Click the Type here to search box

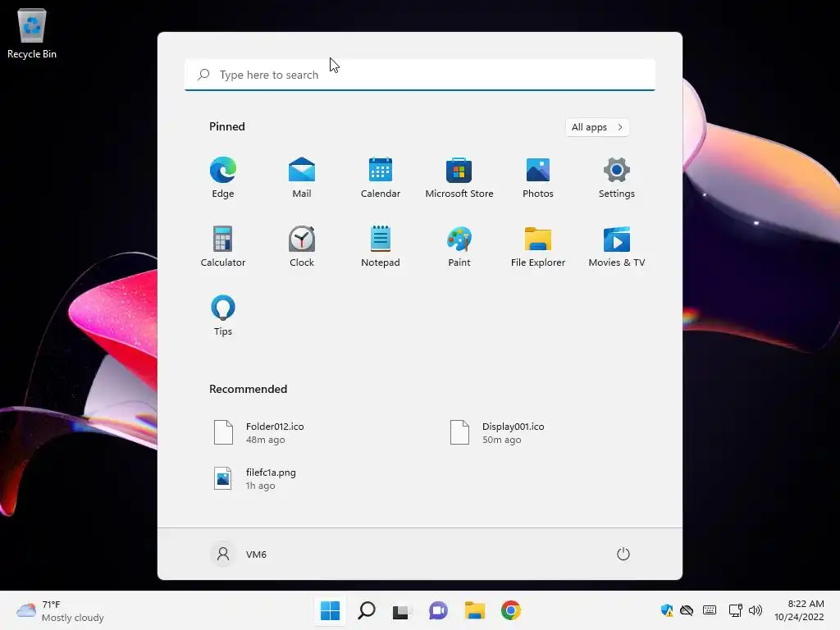pyautogui.click(x=420, y=75)
